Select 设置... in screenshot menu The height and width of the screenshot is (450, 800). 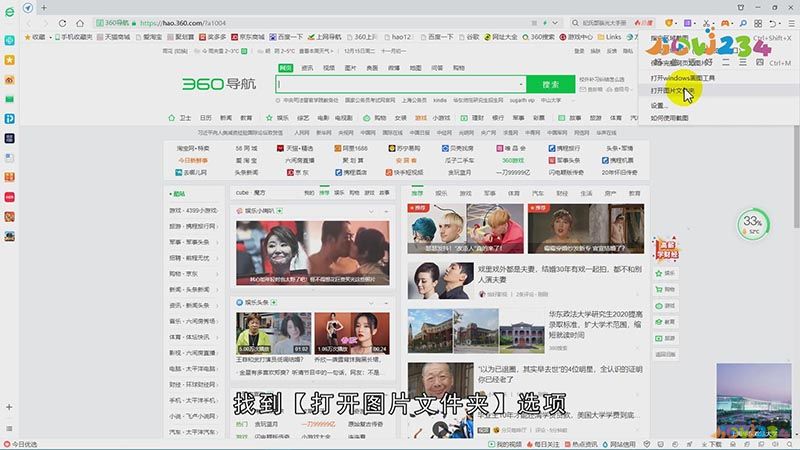tap(659, 106)
